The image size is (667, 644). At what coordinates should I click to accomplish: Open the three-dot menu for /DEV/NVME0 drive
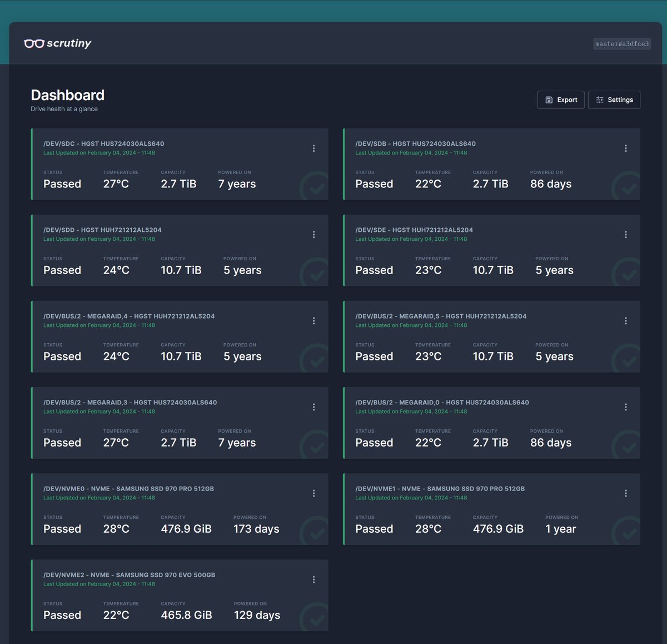[x=314, y=493]
